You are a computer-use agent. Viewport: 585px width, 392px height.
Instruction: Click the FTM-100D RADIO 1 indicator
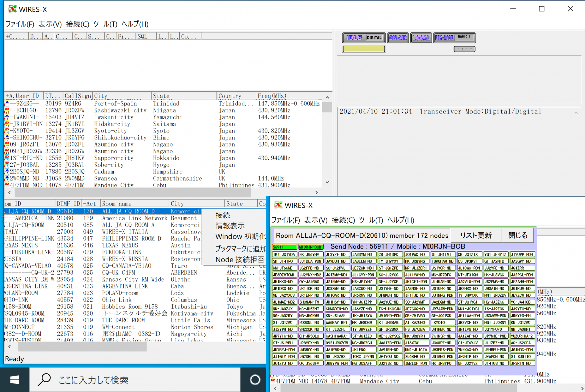tap(454, 37)
